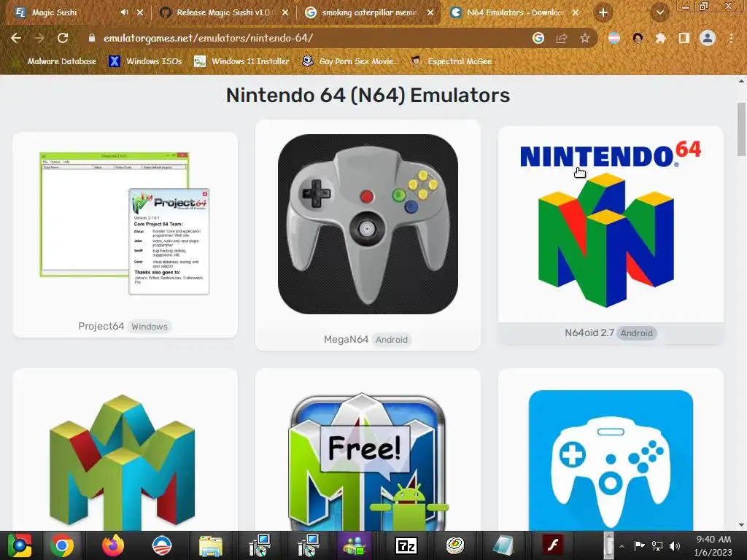Image resolution: width=747 pixels, height=560 pixels.
Task: Click the portrait avatar extension icon
Action: click(638, 38)
